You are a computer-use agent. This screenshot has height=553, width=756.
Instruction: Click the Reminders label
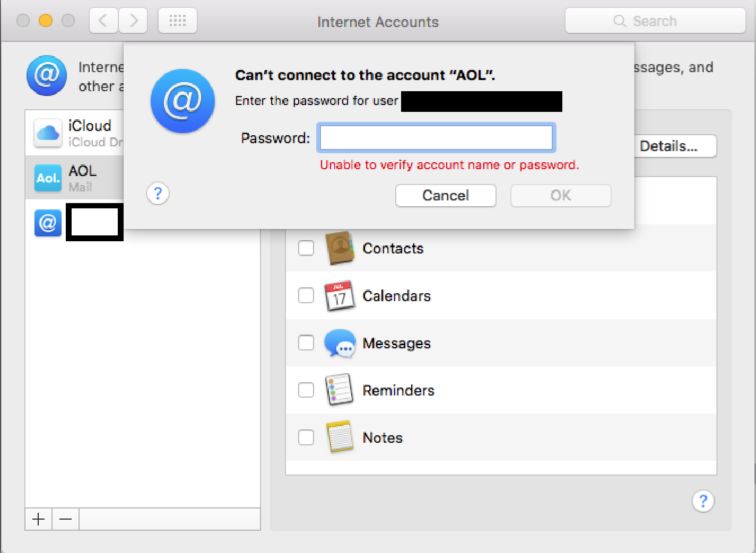point(398,390)
